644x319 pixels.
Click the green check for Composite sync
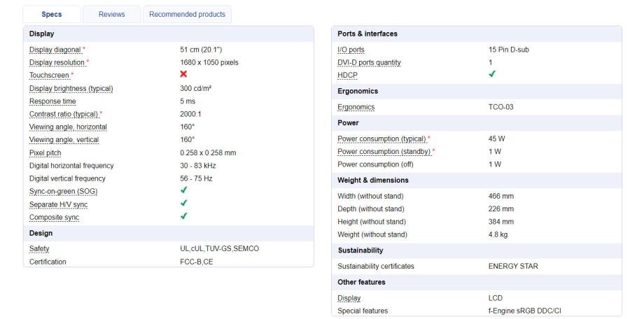tap(184, 218)
